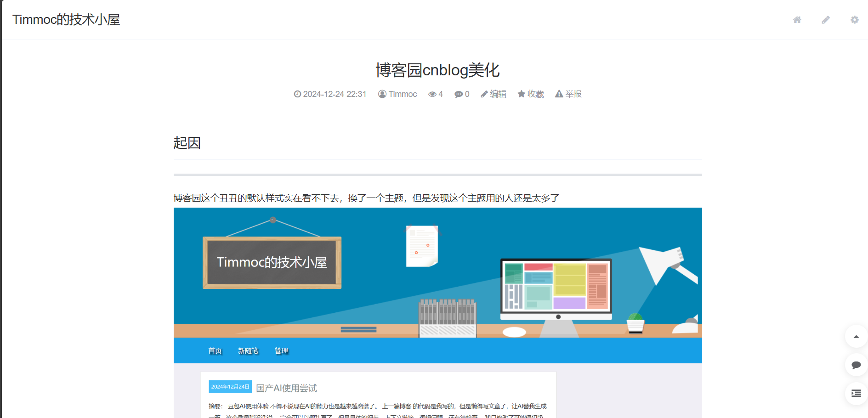Click the pencil new-post icon in header
This screenshot has width=868, height=418.
(826, 20)
